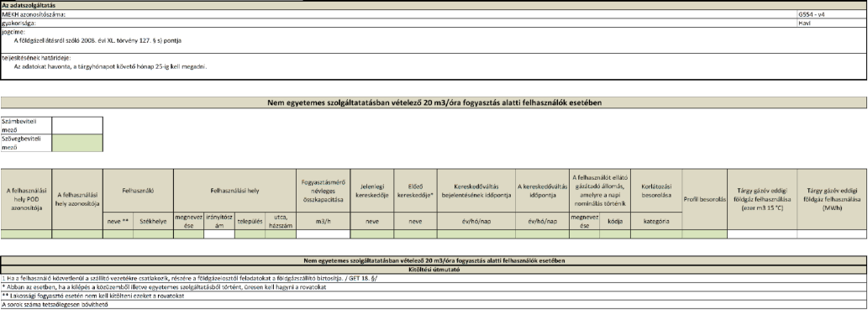Click the 'Tárgy gázév ... (MWh)' header
868x310 pixels.
pos(832,199)
